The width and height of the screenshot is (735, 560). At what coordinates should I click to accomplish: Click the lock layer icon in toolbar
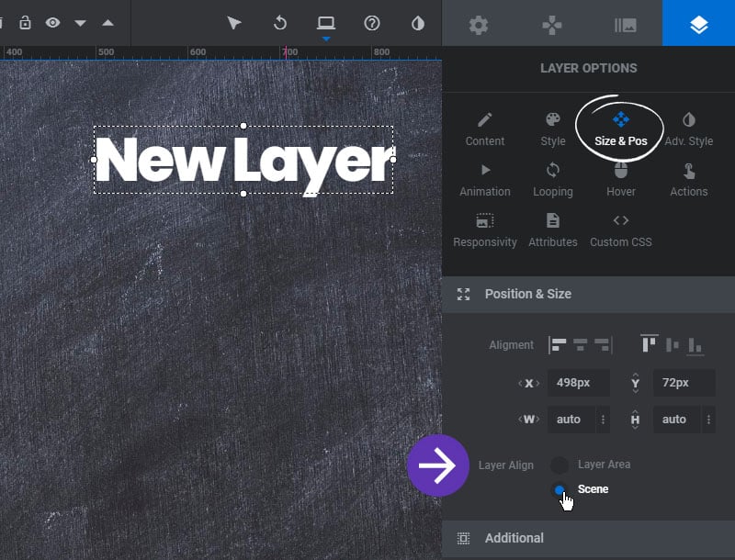[x=25, y=22]
